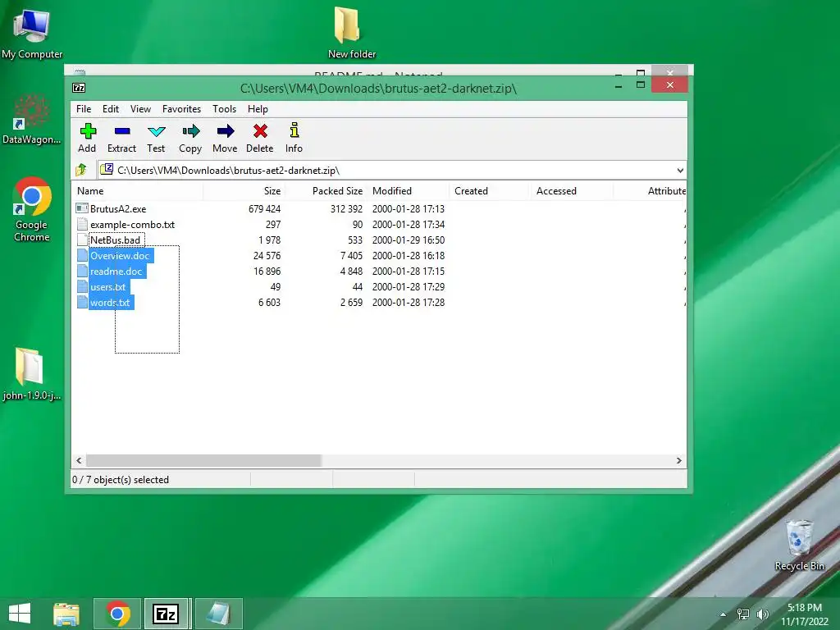The width and height of the screenshot is (840, 630).
Task: Switch to Notepad taskbar button
Action: tap(218, 614)
